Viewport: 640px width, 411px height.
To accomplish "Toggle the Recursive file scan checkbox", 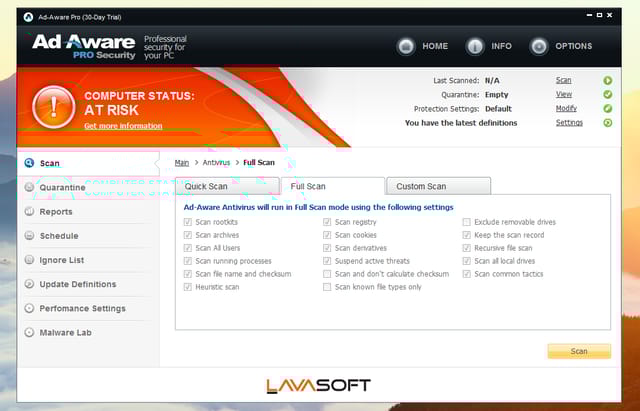I will [x=467, y=248].
